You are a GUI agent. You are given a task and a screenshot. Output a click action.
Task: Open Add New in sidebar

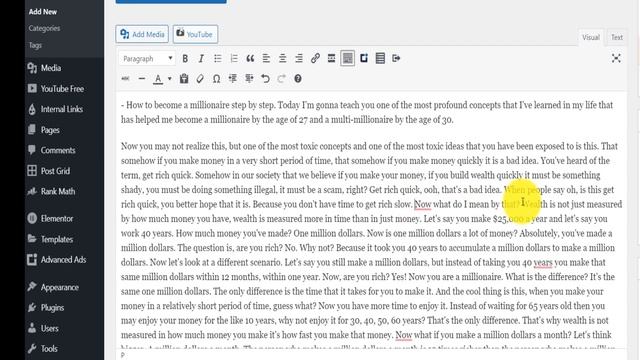[43, 12]
